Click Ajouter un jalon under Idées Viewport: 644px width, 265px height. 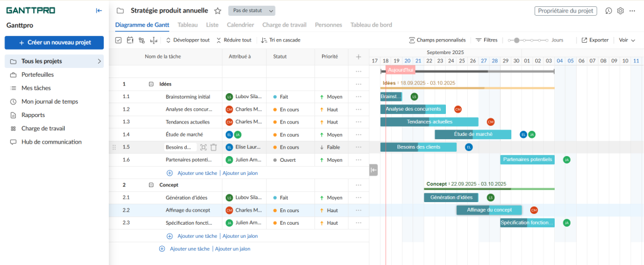[x=240, y=172]
